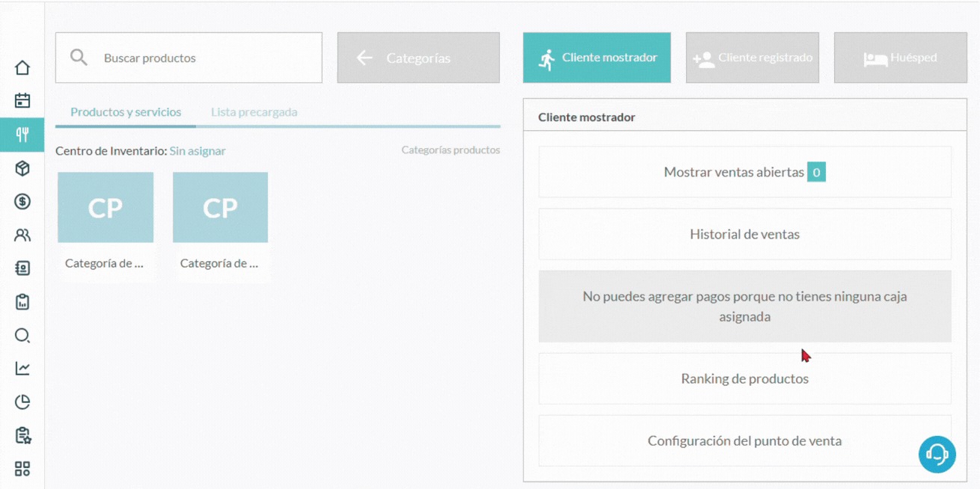
Task: Open Configuración del punto de venta
Action: tap(744, 441)
